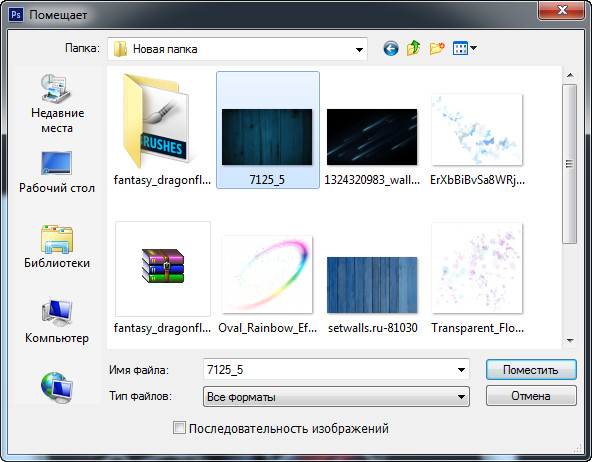Open the Тип файлов combo box
592x462 pixels.
pos(336,396)
